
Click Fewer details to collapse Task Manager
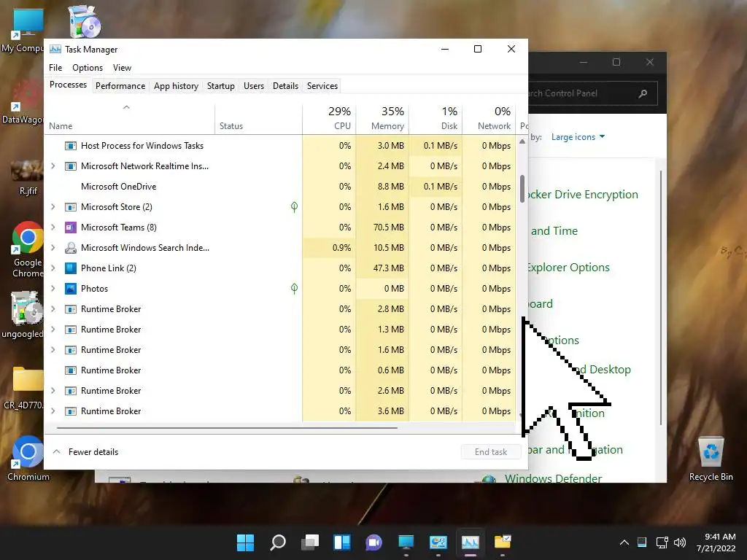[x=86, y=452]
